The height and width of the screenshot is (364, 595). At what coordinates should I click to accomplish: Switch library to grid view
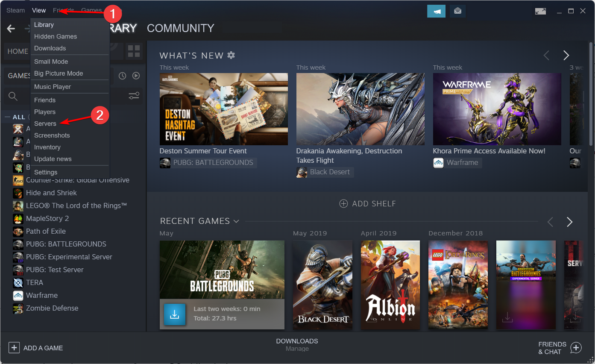tap(134, 51)
